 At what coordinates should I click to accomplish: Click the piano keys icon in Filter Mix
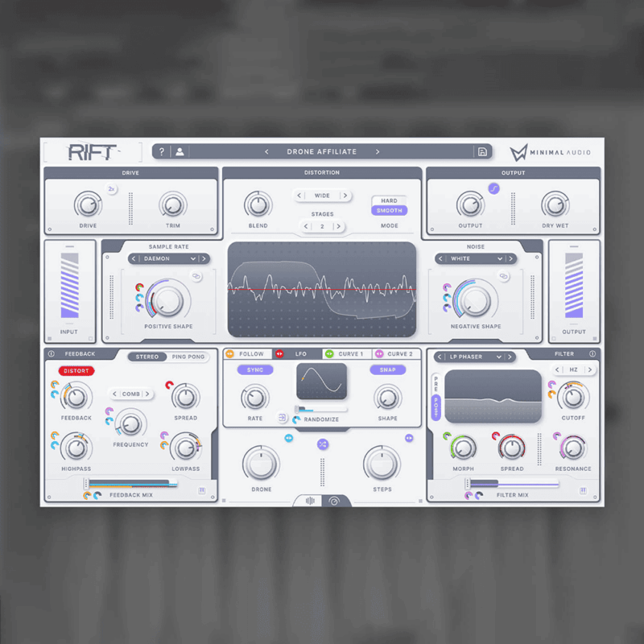coord(583,491)
